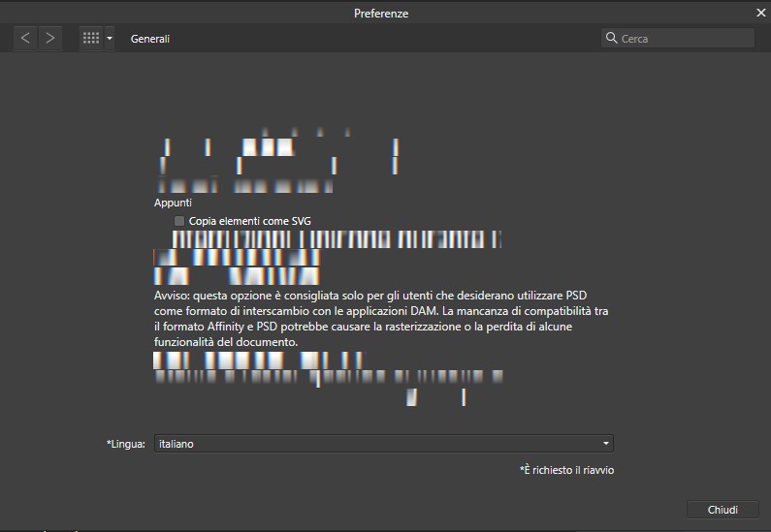Go back with the left arrow button
Screen dimensions: 771x532
click(x=25, y=38)
